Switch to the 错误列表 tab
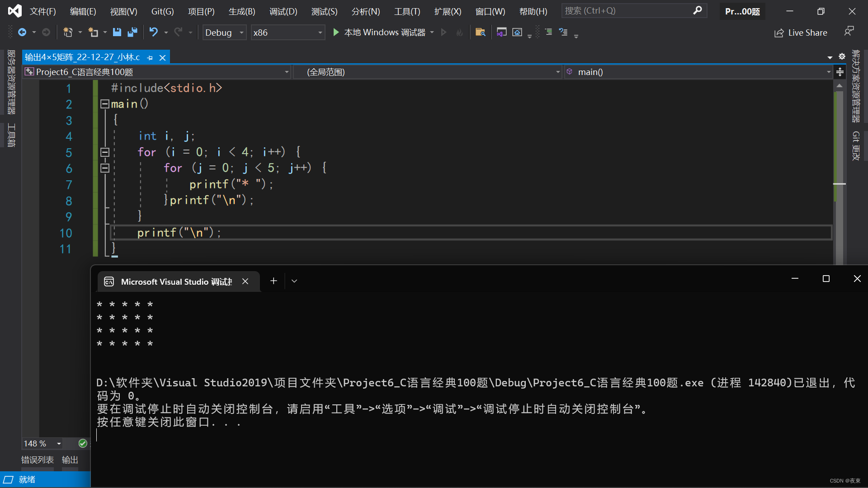 pos(38,460)
